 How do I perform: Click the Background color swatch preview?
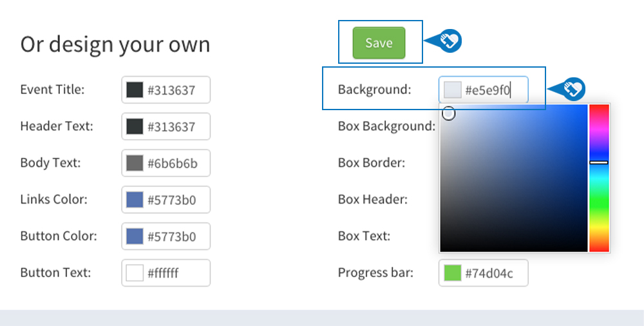(x=452, y=90)
